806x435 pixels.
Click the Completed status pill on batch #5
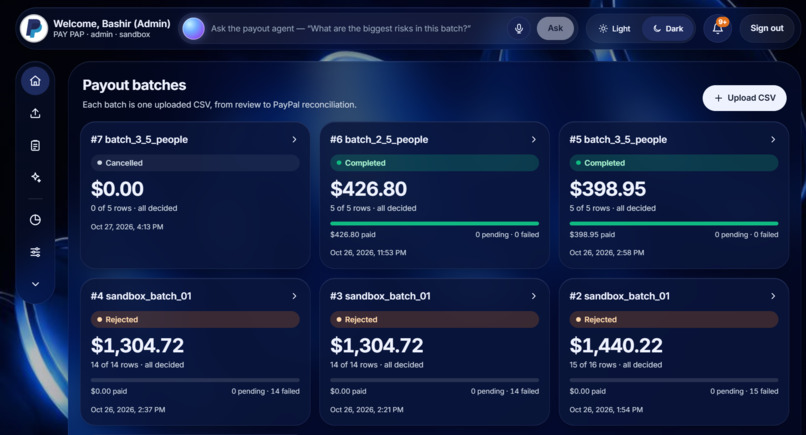674,163
